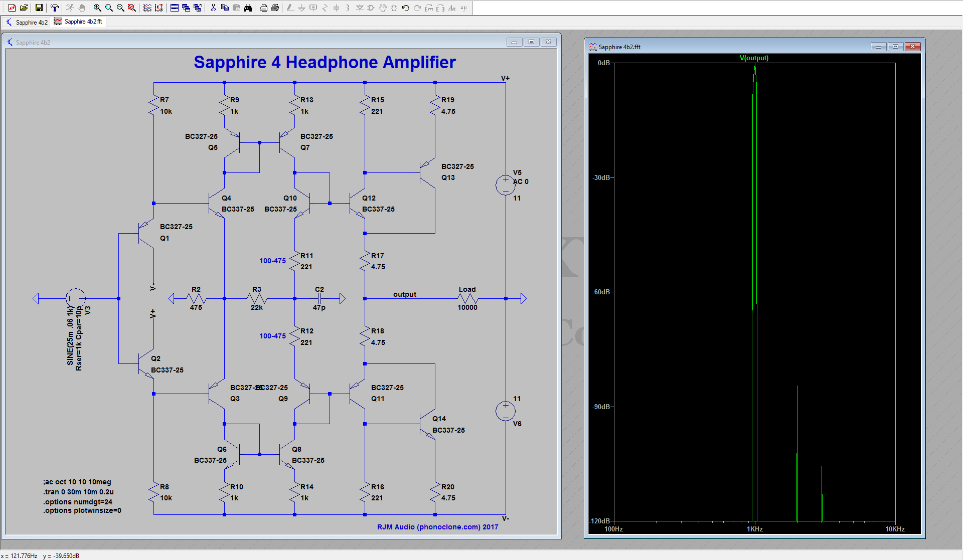Image resolution: width=963 pixels, height=560 pixels.
Task: Select the label net tool
Action: [313, 8]
